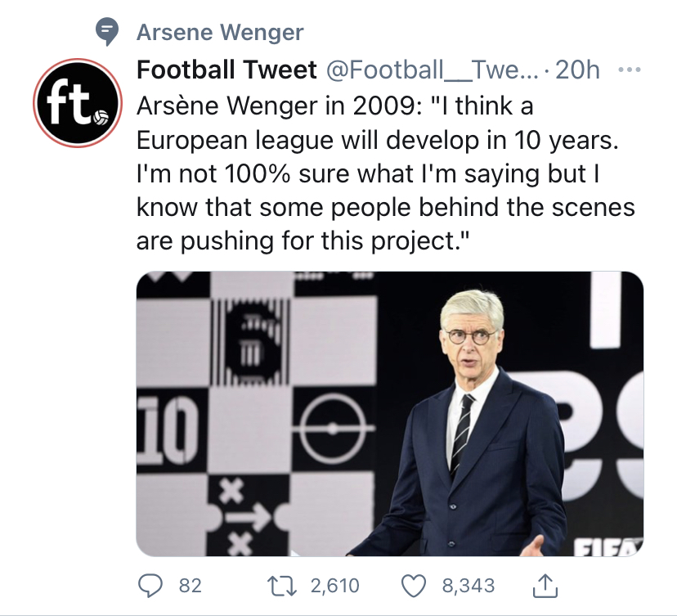The width and height of the screenshot is (677, 616).
Task: Retweet using the retweet arrows icon
Action: [x=282, y=587]
